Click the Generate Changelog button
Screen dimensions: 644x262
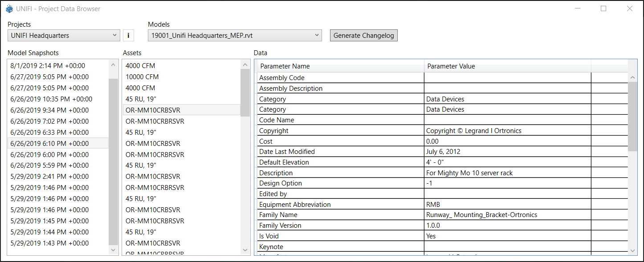363,36
